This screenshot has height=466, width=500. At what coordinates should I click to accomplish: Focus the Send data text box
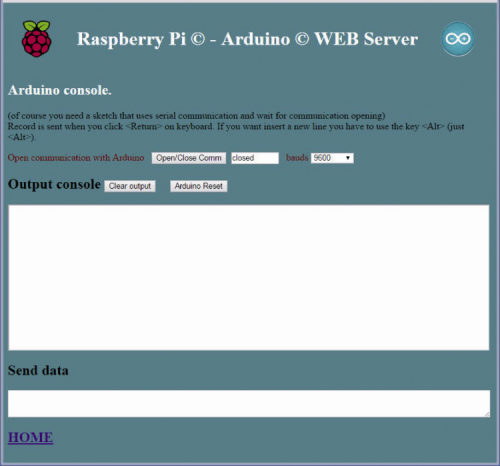coord(249,403)
